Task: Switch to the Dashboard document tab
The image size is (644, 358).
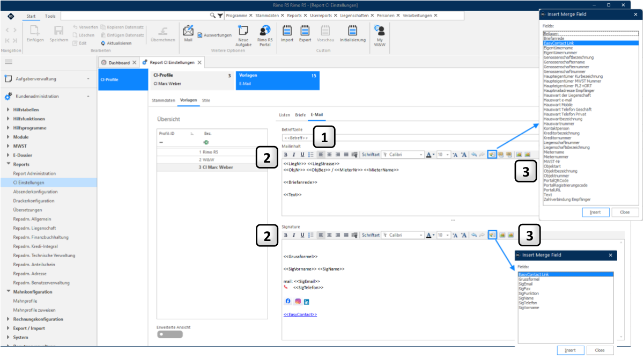Action: click(x=119, y=63)
